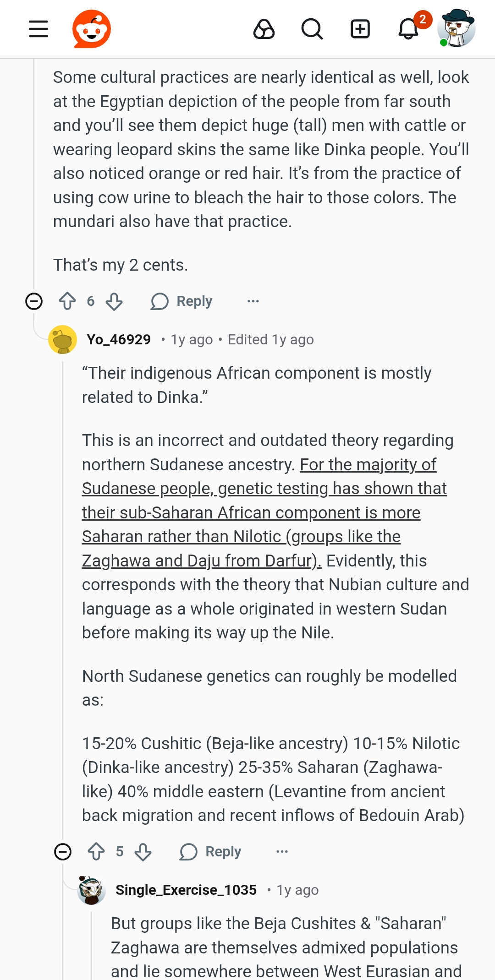Click the create post plus icon
The width and height of the screenshot is (495, 980).
pos(360,29)
